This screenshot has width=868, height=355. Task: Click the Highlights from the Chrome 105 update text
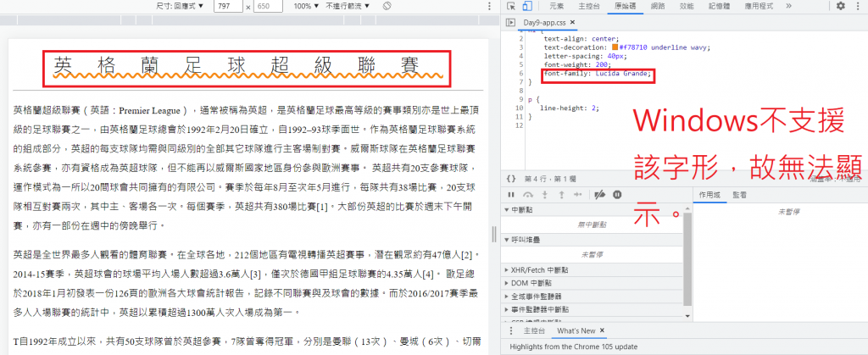(574, 347)
